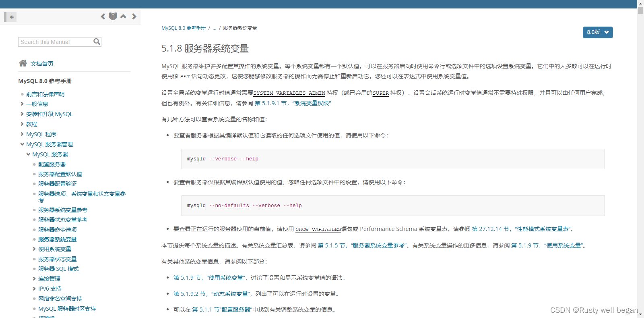Open 网络命名空间支持 in sidebar

coord(60,299)
